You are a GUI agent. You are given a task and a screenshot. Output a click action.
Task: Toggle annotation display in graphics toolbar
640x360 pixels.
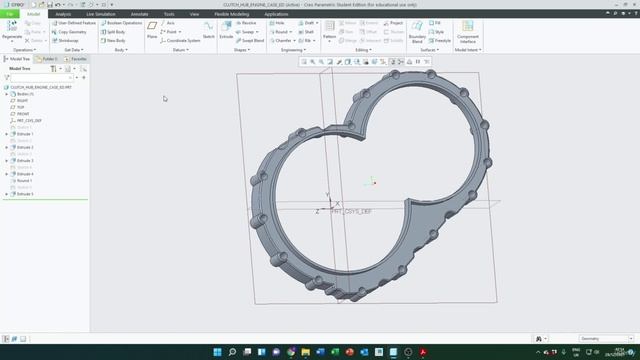click(392, 62)
